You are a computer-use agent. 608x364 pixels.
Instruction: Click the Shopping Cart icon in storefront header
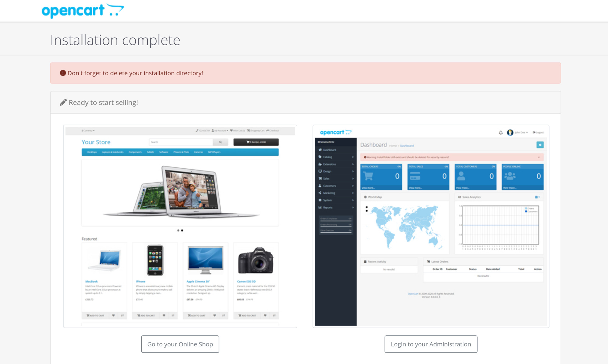[248, 130]
